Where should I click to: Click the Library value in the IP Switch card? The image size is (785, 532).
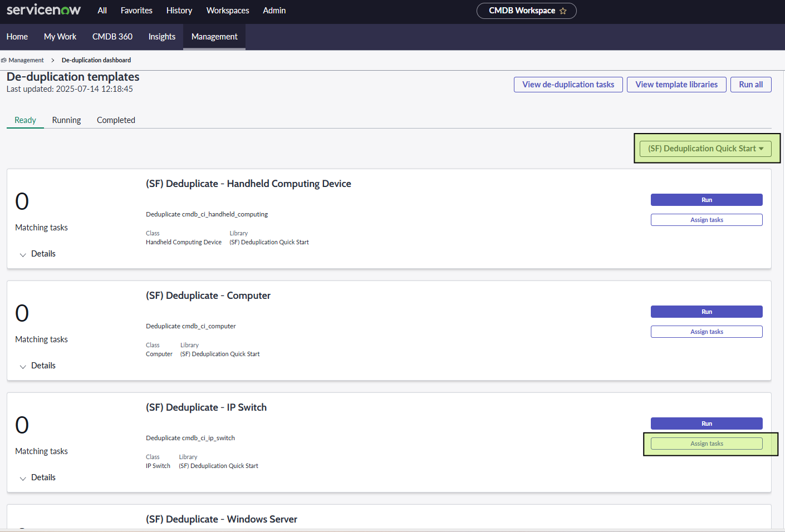click(x=218, y=466)
